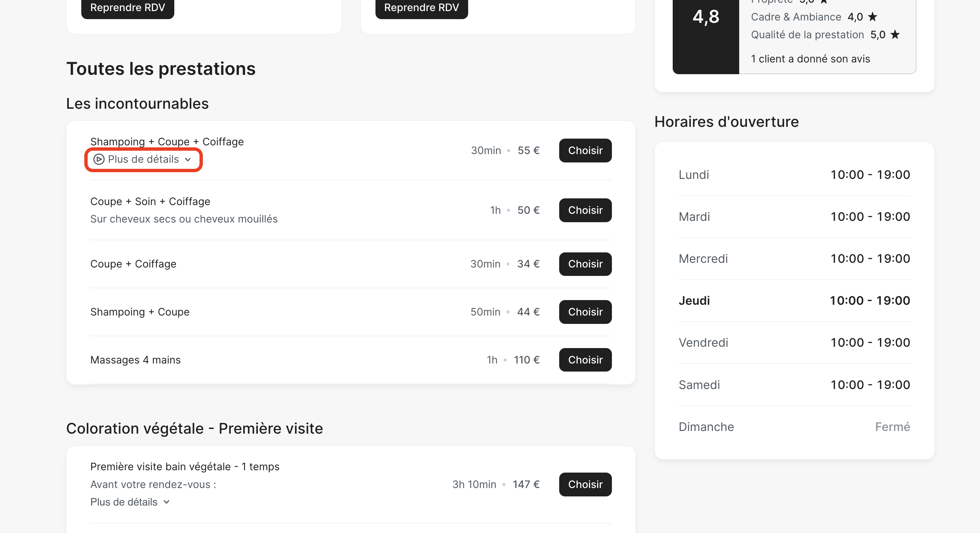Image resolution: width=980 pixels, height=533 pixels.
Task: Click Coupe + Soin + Coiffage service title
Action: tap(150, 201)
